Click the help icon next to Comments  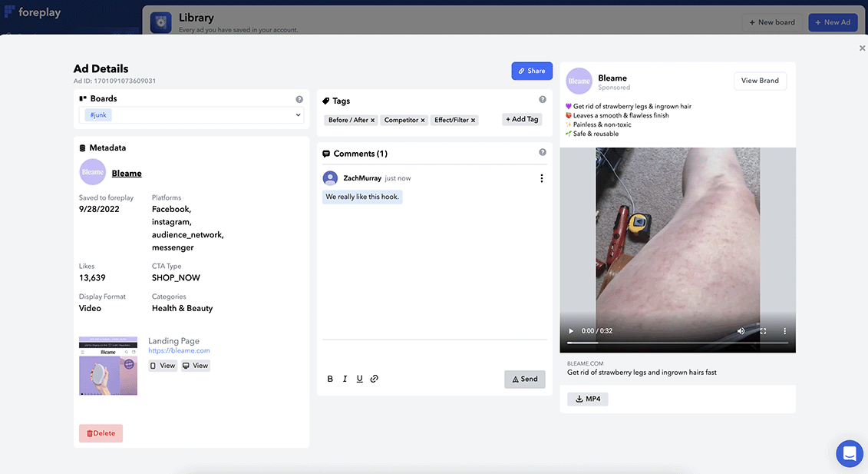coord(542,152)
